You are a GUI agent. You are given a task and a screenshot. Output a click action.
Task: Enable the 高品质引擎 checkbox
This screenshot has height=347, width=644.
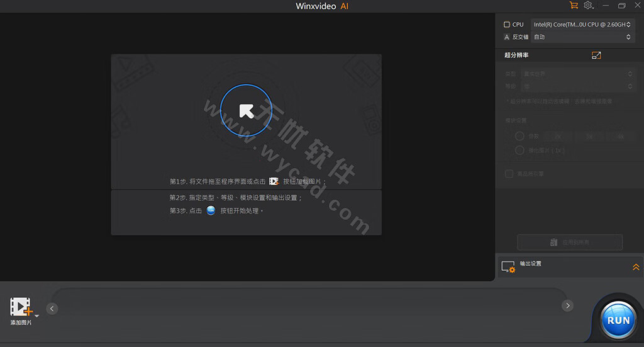pyautogui.click(x=509, y=174)
